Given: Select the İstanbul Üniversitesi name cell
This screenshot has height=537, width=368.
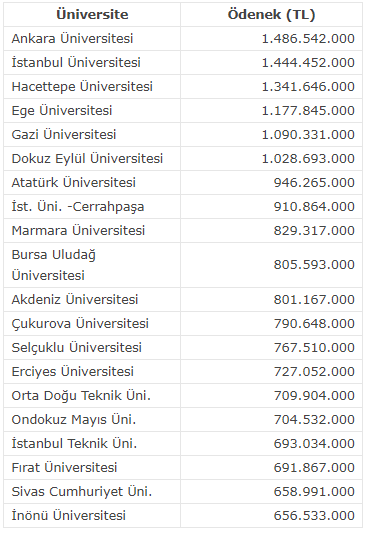Looking at the screenshot, I should (92, 63).
